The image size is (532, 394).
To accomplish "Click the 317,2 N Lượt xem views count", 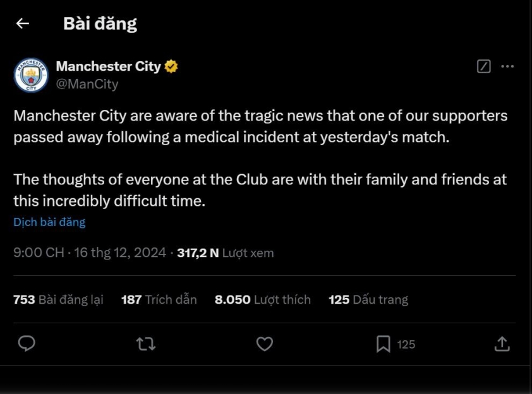I will [x=226, y=253].
